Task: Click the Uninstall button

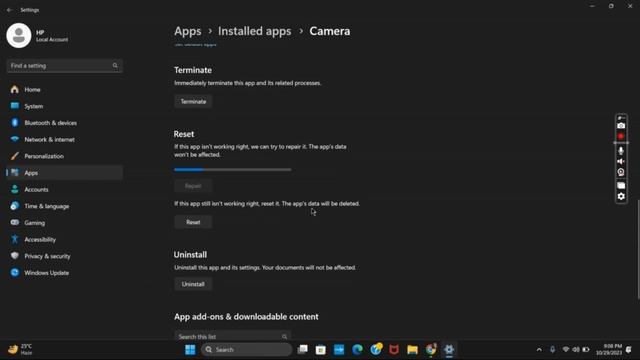Action: click(193, 284)
